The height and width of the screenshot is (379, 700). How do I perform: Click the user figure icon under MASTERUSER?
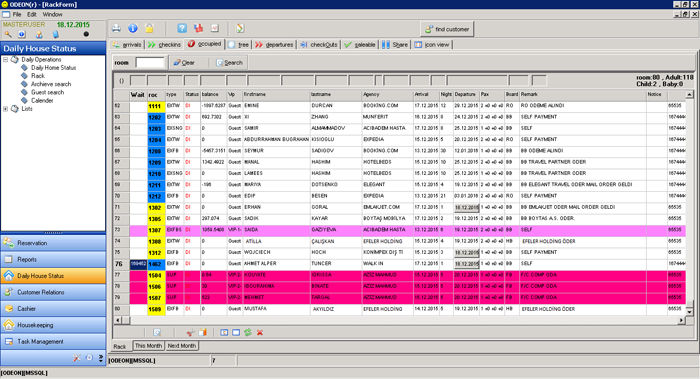tap(39, 34)
